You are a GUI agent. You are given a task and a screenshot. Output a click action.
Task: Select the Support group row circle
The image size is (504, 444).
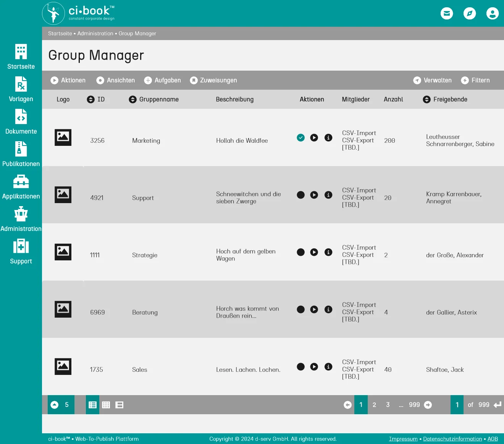pos(301,195)
